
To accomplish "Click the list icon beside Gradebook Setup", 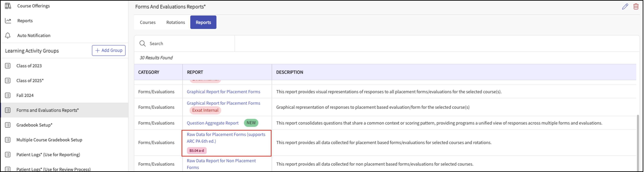I will point(8,125).
